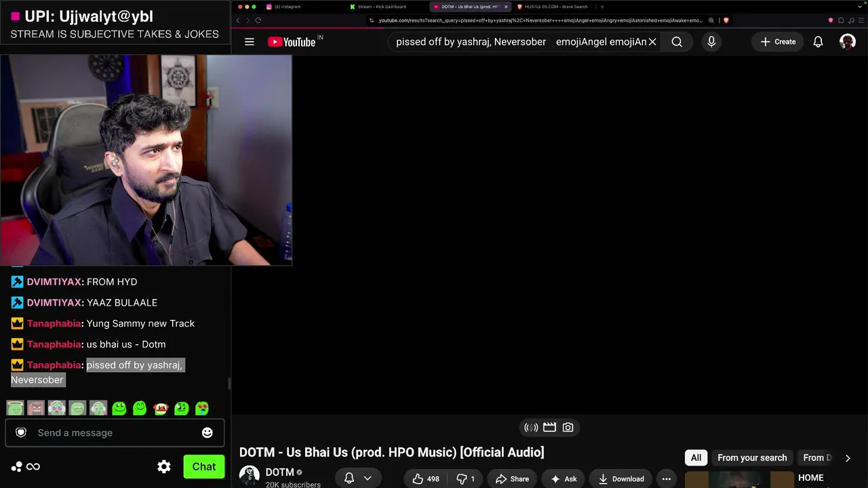Select chat text 'us bhai us - Dotm'
This screenshot has height=488, width=868.
(126, 344)
